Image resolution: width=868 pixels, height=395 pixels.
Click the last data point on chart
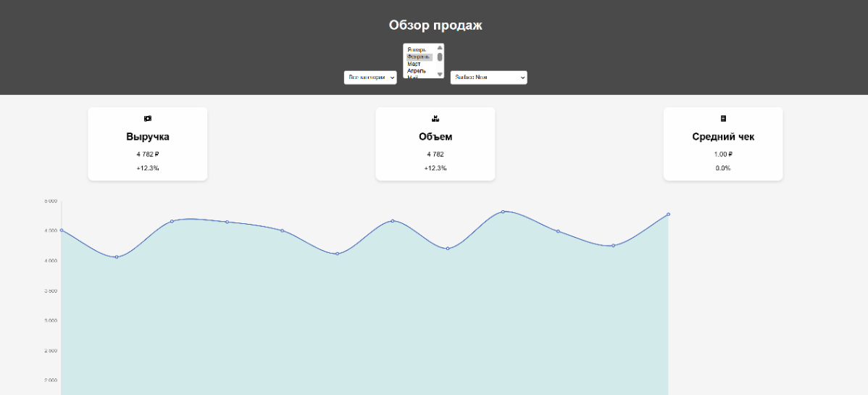coord(668,215)
